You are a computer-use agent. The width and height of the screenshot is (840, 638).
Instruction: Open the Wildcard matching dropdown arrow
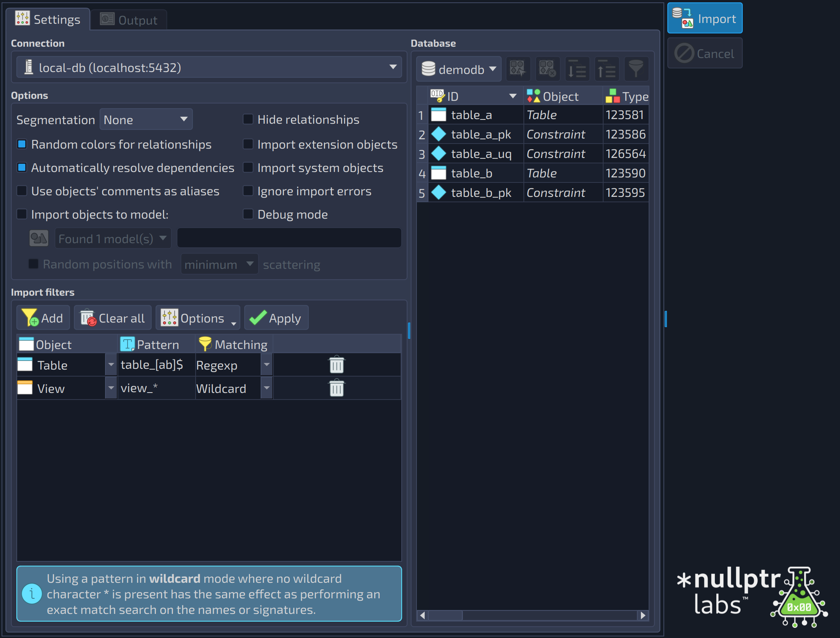coord(267,388)
